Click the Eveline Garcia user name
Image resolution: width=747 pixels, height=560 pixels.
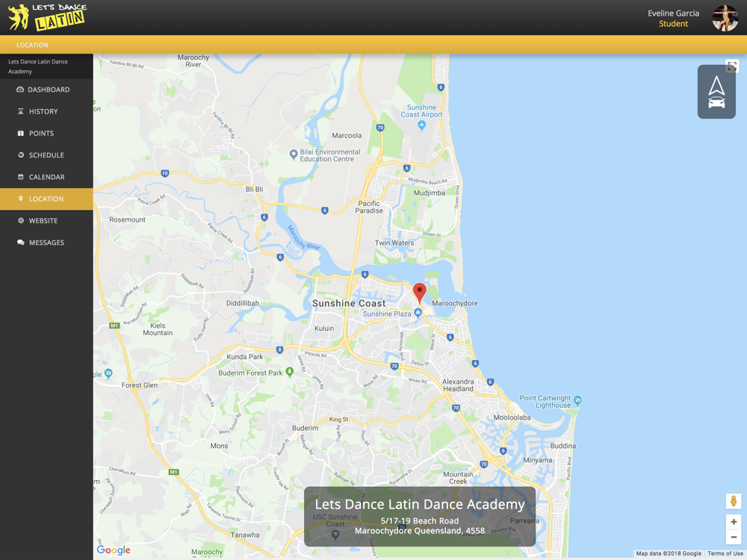[673, 13]
